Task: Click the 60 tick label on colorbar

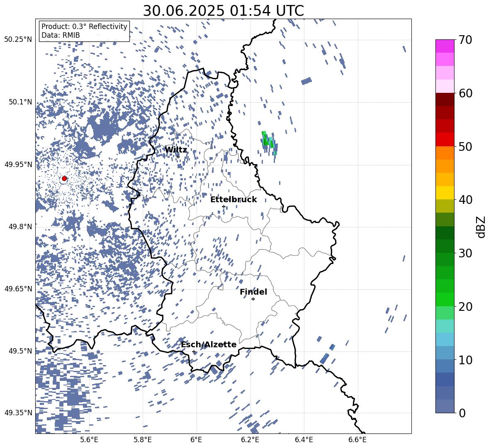Action: (x=465, y=93)
